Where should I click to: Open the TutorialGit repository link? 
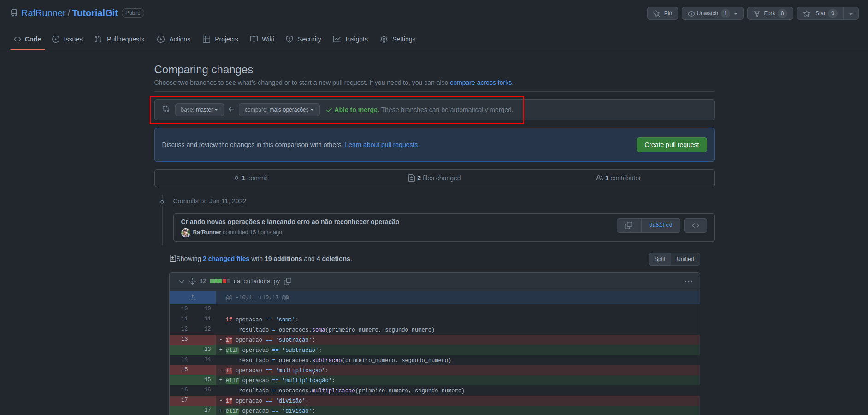tap(95, 13)
